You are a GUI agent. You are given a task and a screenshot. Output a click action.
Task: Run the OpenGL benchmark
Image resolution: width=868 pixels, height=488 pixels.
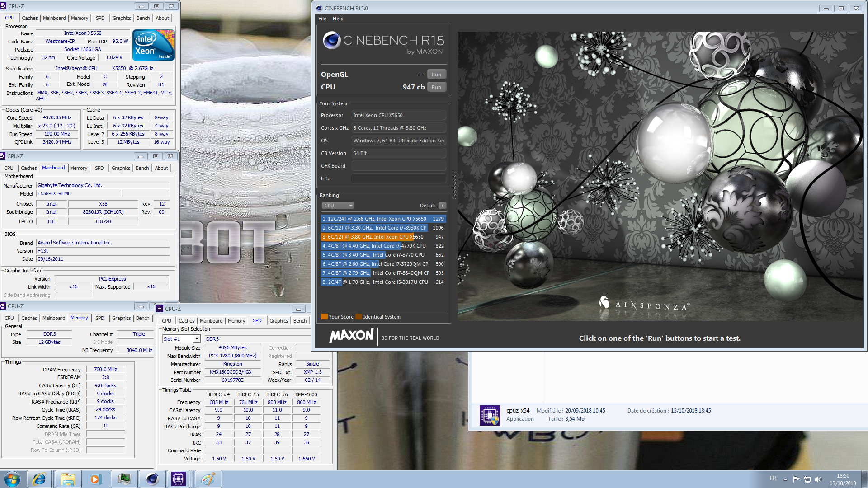[436, 75]
